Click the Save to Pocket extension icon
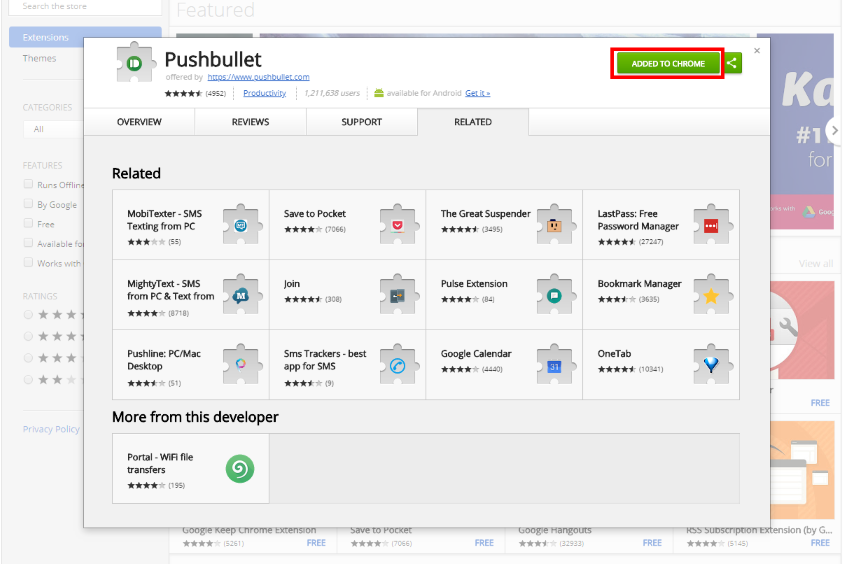Screen dimensions: 859x564 (397, 225)
